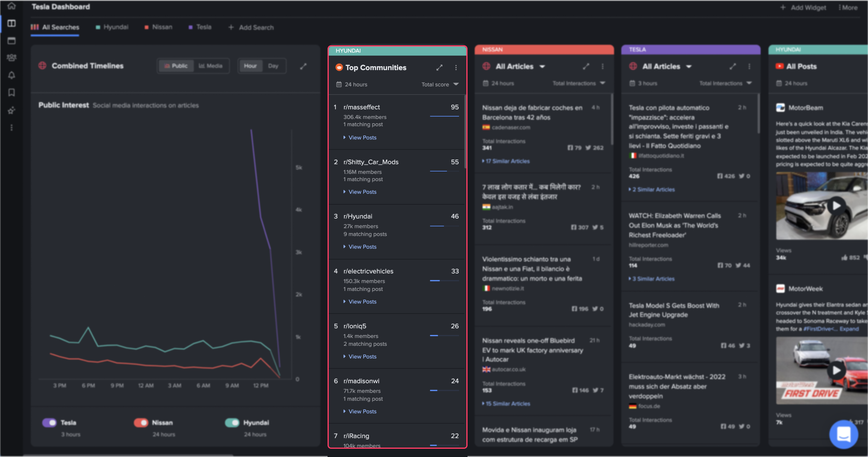The width and height of the screenshot is (868, 457).
Task: Click the YouTube icon beside All Posts
Action: point(780,66)
